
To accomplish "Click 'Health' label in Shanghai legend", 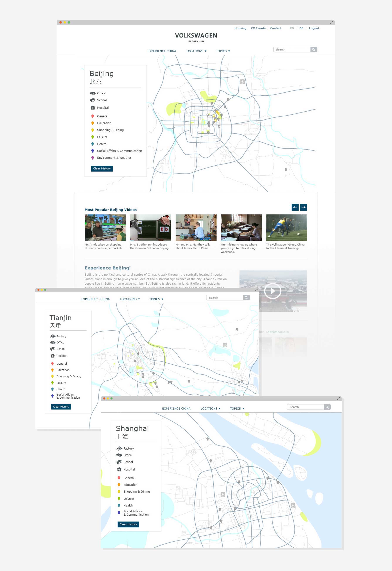I will click(x=128, y=505).
